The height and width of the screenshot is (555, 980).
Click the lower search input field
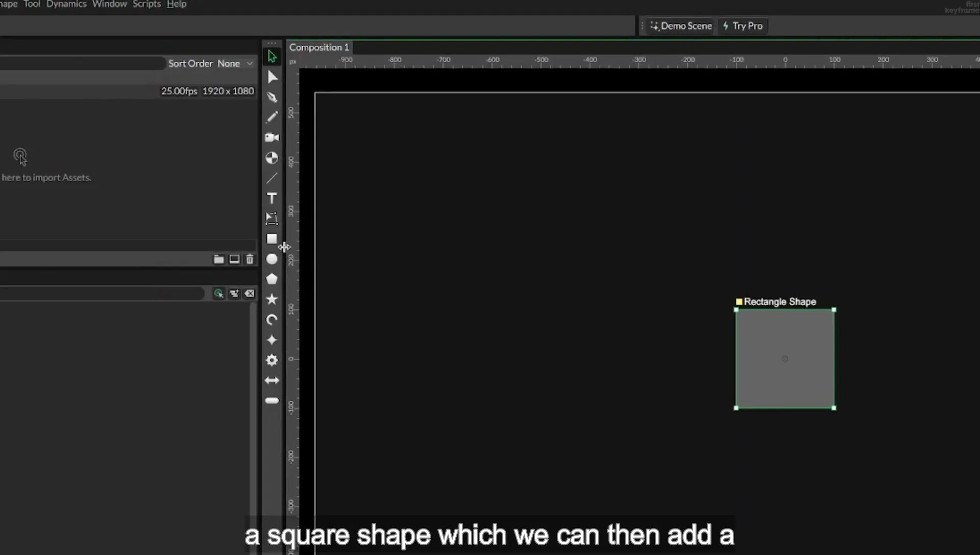coord(102,293)
